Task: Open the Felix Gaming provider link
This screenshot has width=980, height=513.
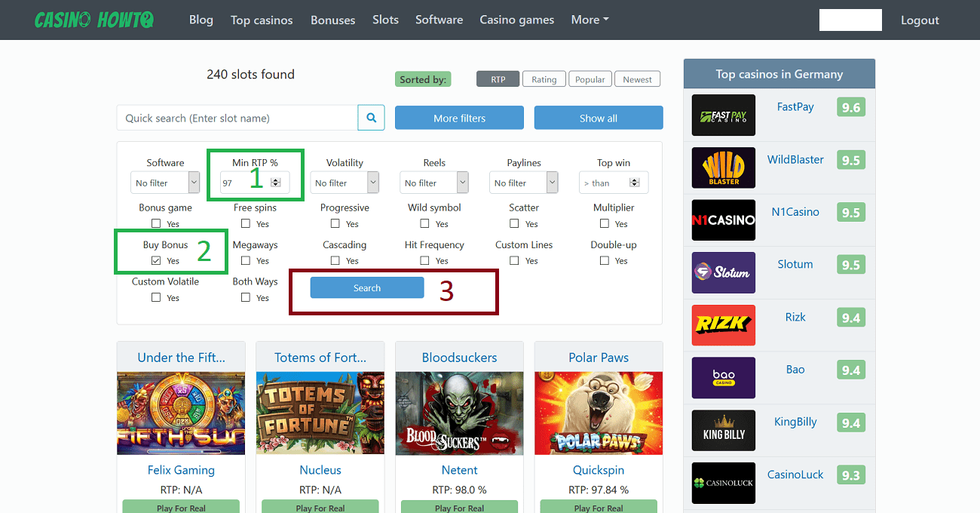Action: click(x=181, y=470)
